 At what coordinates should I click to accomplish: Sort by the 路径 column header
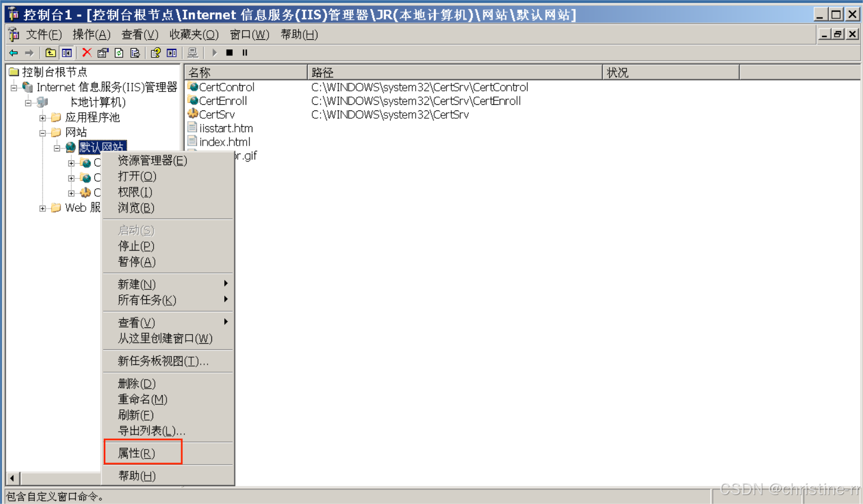point(455,72)
